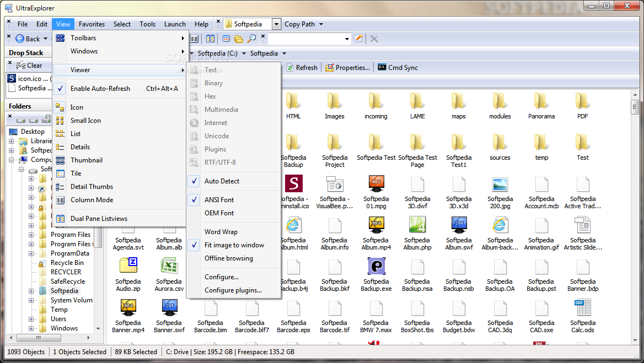
Task: Select OEM Font option
Action: click(x=234, y=213)
